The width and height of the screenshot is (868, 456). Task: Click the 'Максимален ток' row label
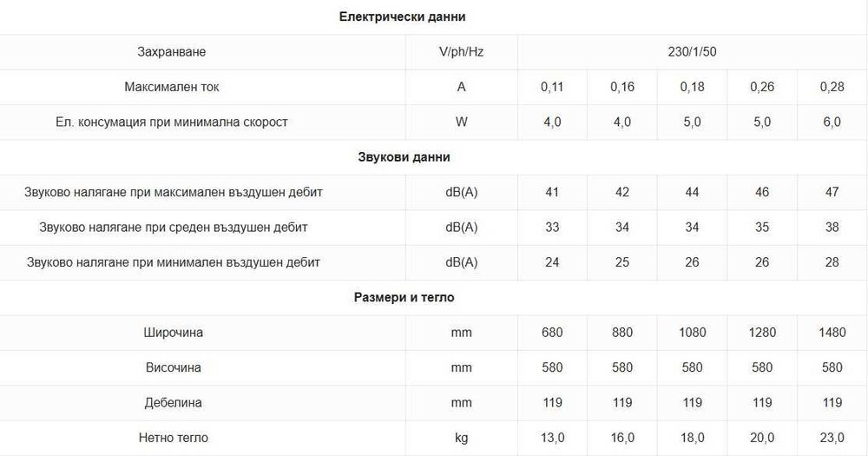point(171,87)
